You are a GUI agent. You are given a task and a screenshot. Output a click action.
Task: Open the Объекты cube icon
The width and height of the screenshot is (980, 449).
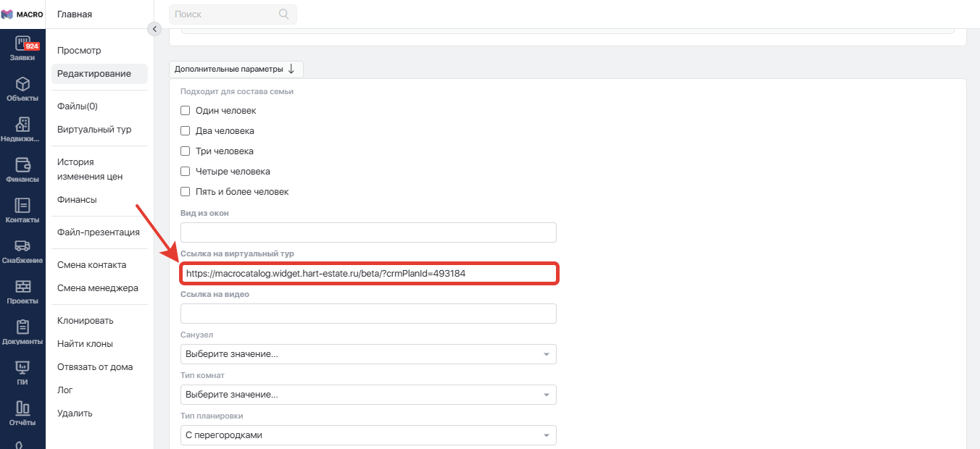click(x=22, y=84)
